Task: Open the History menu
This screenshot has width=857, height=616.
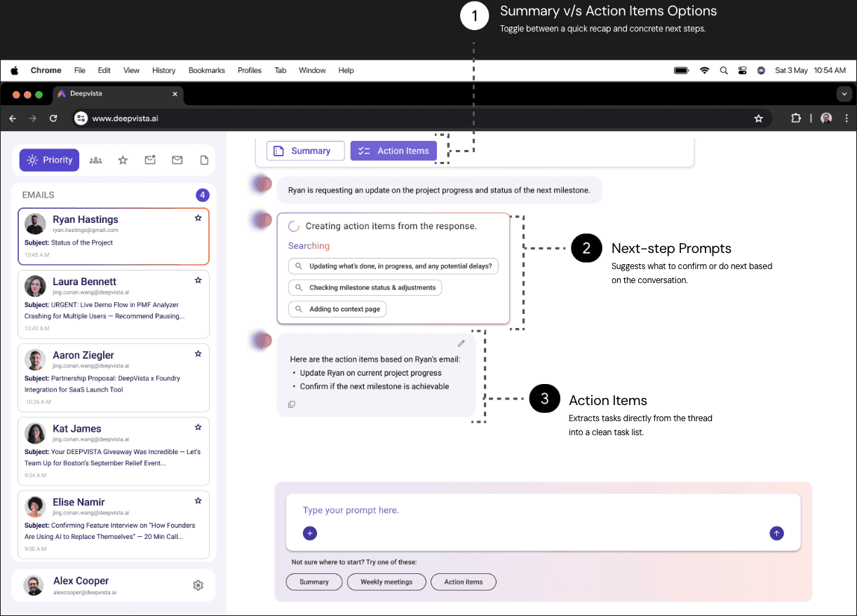Action: tap(164, 70)
